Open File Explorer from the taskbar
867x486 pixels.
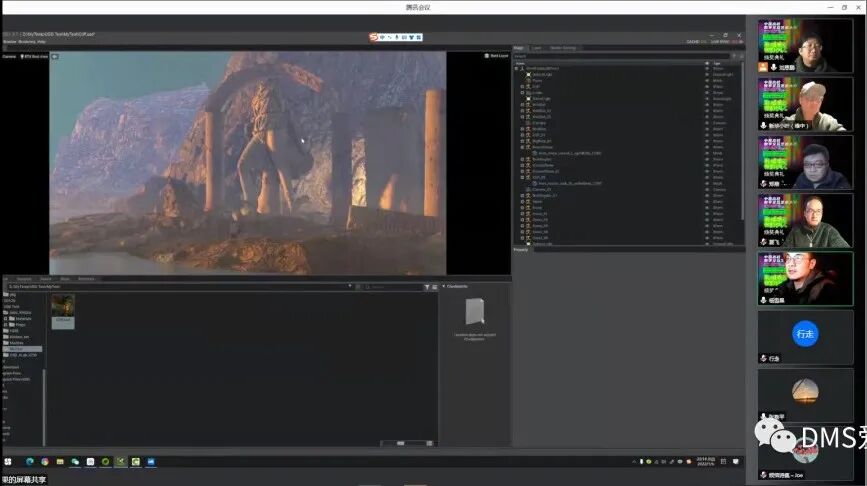click(x=60, y=462)
